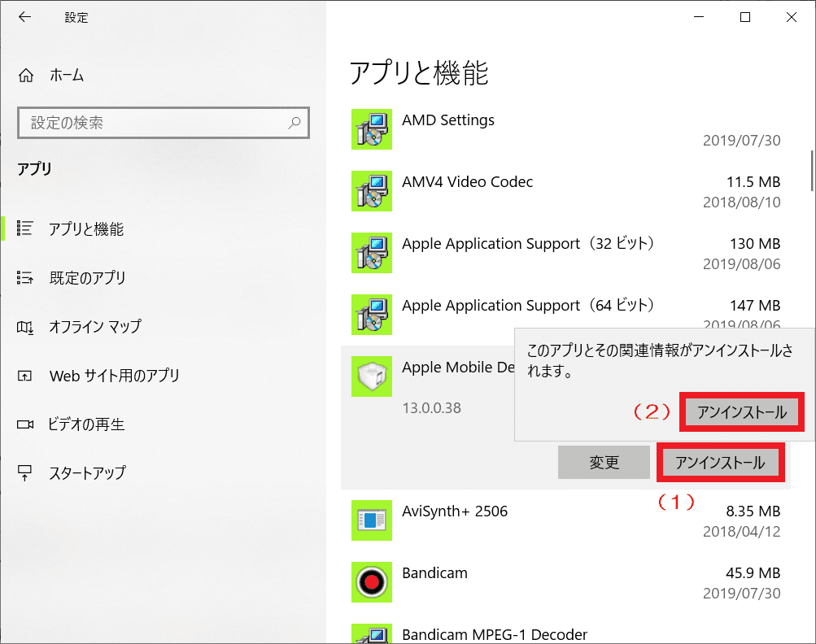This screenshot has width=816, height=644.
Task: Click the アプリ section heading in sidebar
Action: tap(34, 169)
